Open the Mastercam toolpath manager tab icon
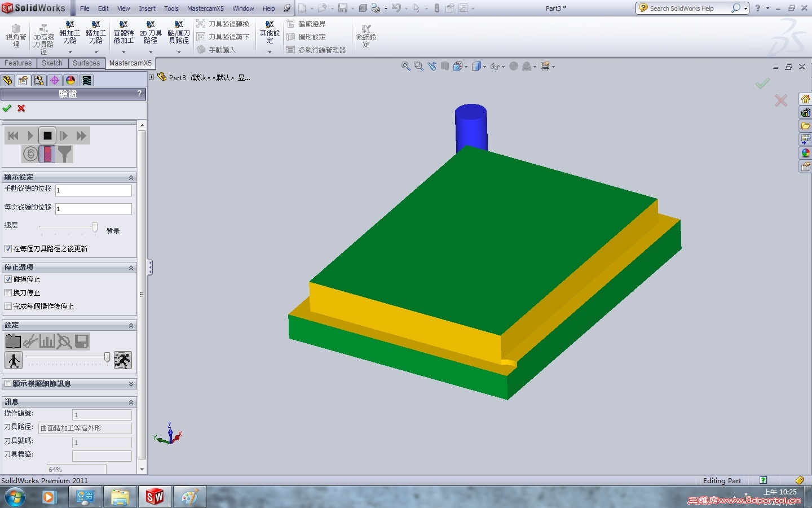The width and height of the screenshot is (812, 508). click(86, 80)
